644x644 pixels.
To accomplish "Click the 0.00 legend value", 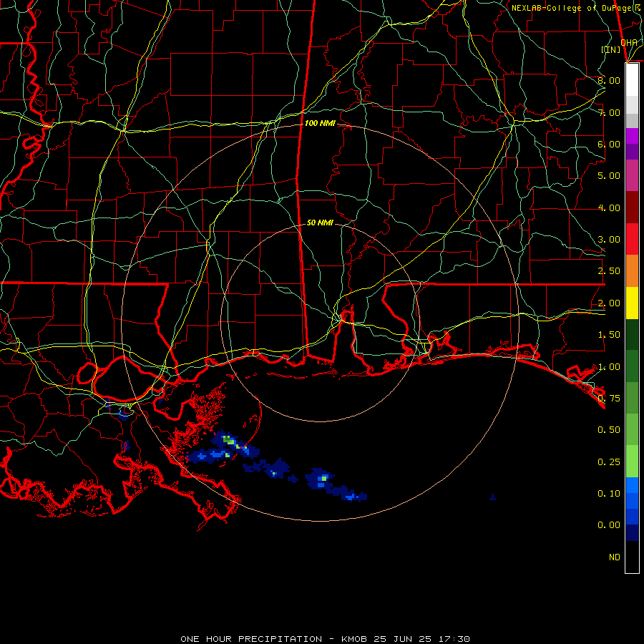I will pyautogui.click(x=609, y=525).
